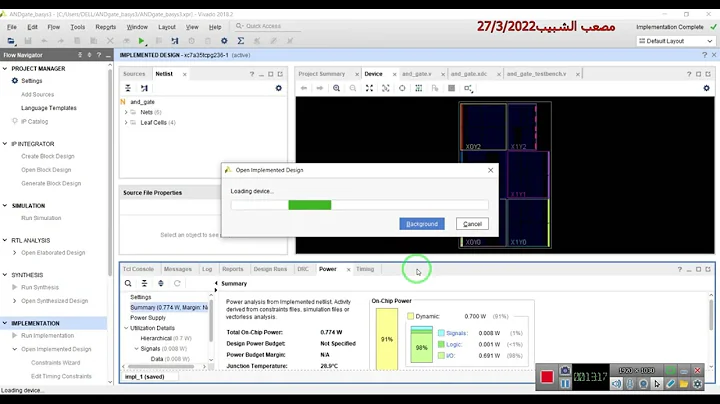Open the File menu
Image resolution: width=720 pixels, height=404 pixels.
coord(12,27)
